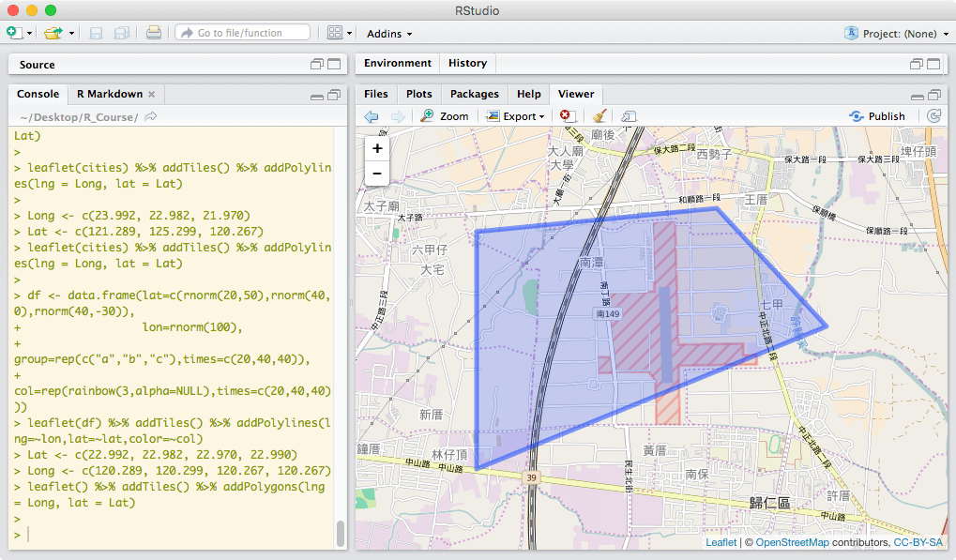Image resolution: width=956 pixels, height=560 pixels.
Task: Zoom in on the map with plus button
Action: click(x=377, y=148)
